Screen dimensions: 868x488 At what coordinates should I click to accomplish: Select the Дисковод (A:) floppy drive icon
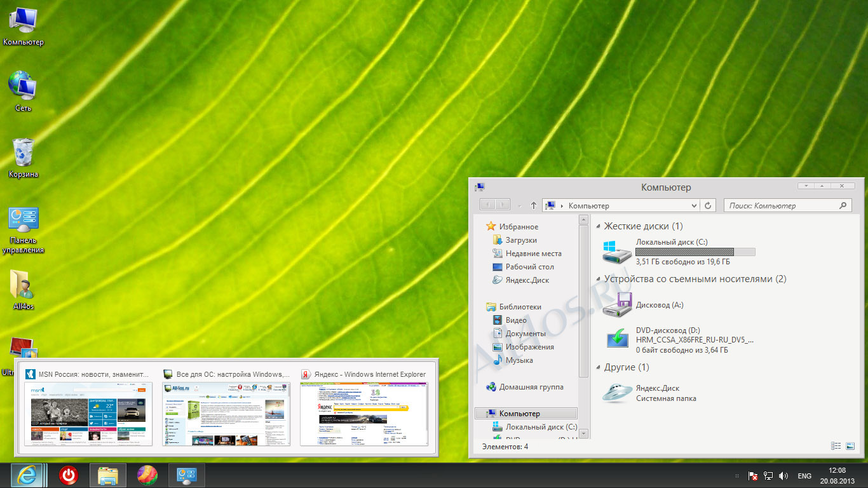(x=618, y=305)
